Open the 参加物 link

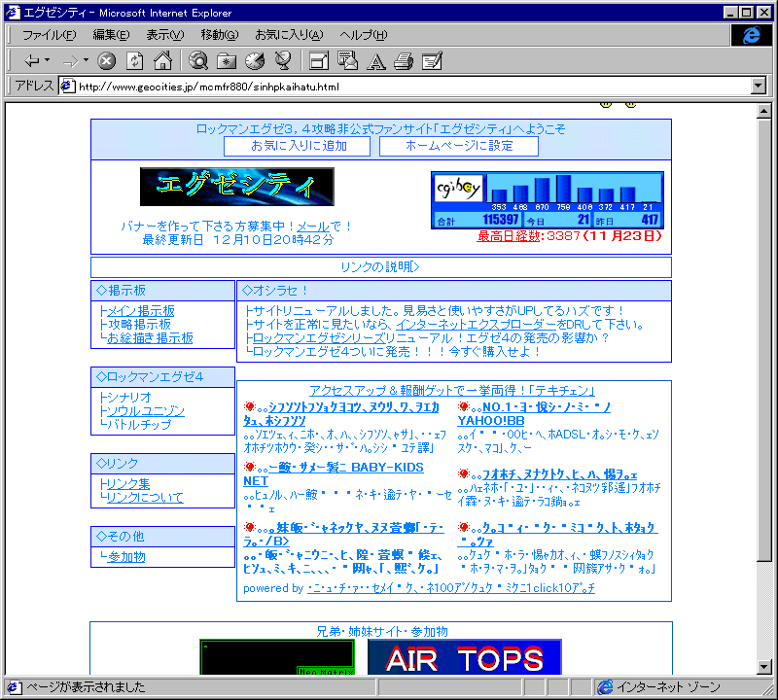(x=126, y=557)
